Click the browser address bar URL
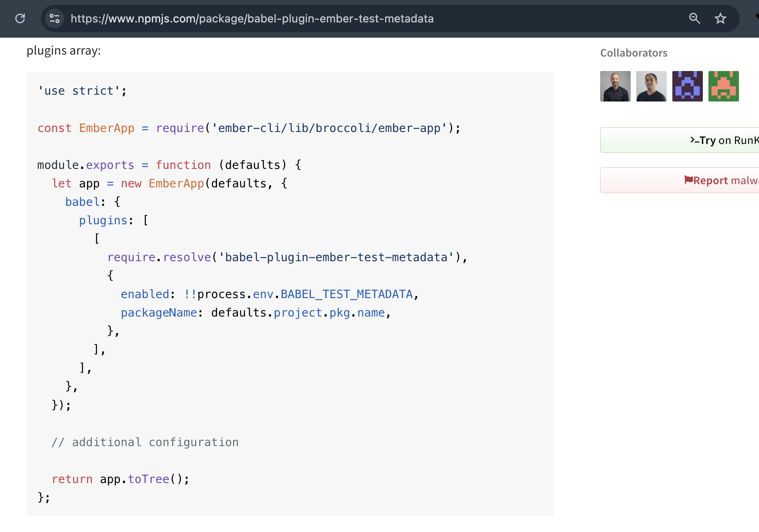759x532 pixels. (252, 18)
